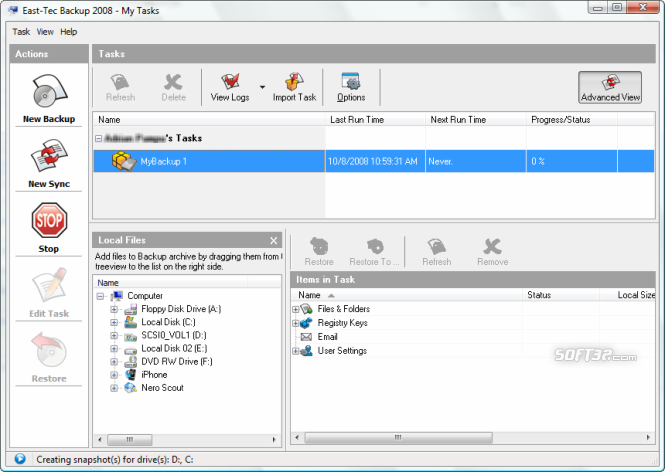Close the Local Files panel
665x472 pixels.
click(274, 241)
